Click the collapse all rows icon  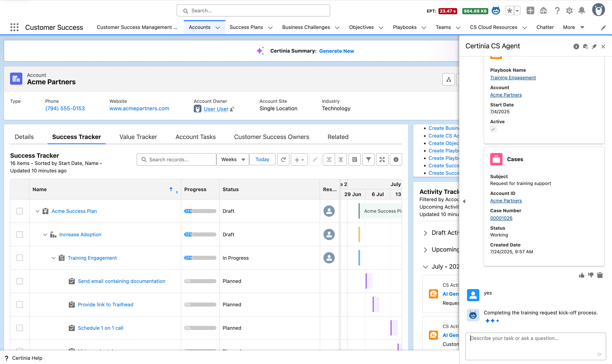[329, 159]
